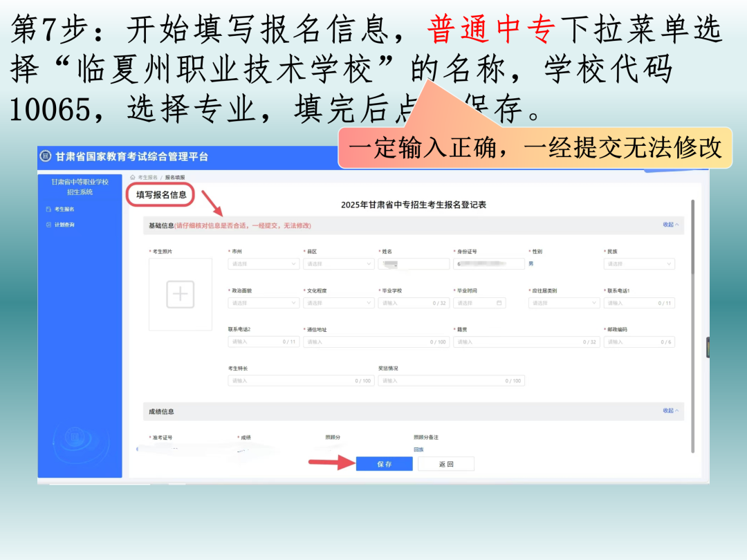Screen dimensions: 747x560
Task: Open the 毕业时间 date picker field
Action: click(479, 303)
